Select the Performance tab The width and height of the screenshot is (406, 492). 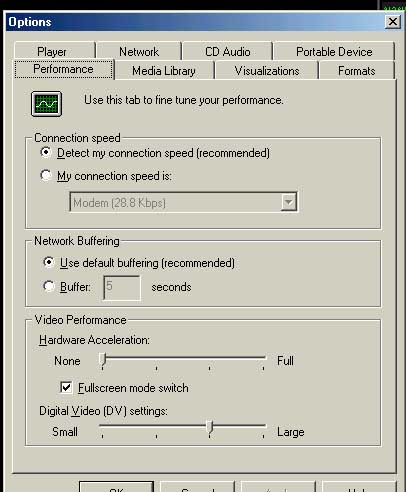(x=64, y=69)
